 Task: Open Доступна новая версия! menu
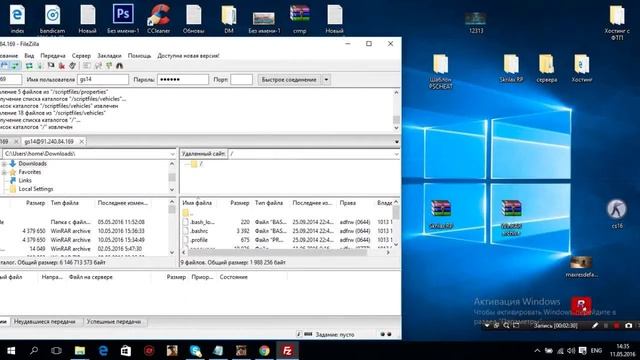pyautogui.click(x=188, y=56)
